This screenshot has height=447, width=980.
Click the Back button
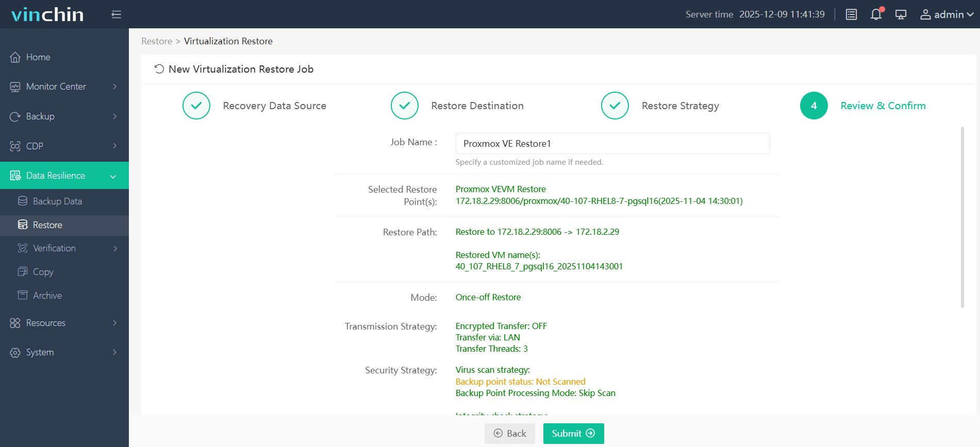pyautogui.click(x=509, y=434)
